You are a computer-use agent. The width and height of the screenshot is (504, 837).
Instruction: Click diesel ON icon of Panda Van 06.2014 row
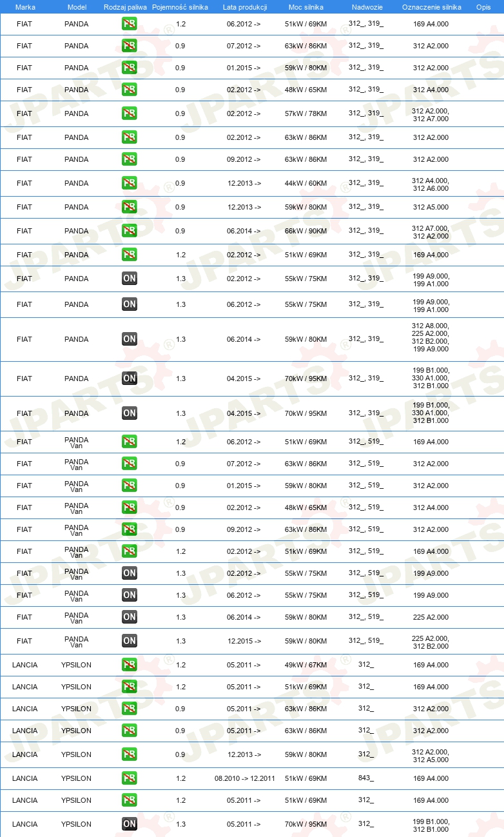130,617
